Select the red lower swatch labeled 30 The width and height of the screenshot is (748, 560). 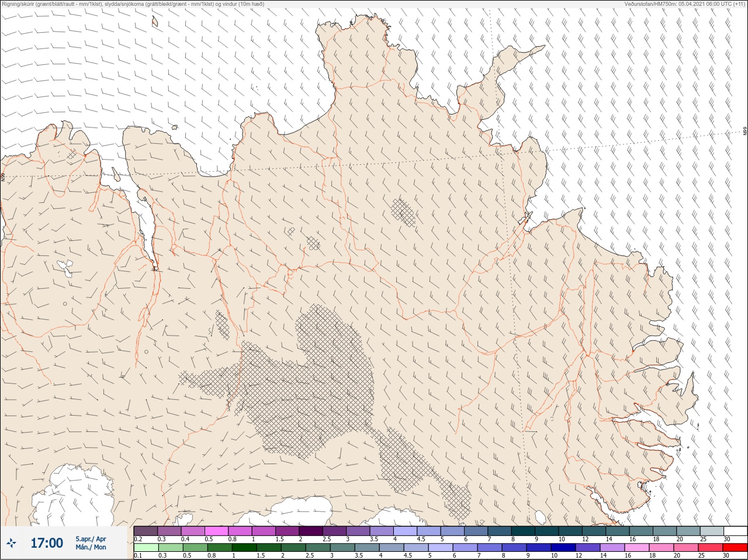tap(735, 548)
